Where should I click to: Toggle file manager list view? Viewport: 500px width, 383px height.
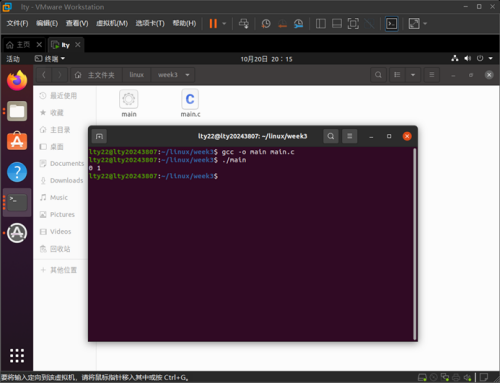point(397,75)
